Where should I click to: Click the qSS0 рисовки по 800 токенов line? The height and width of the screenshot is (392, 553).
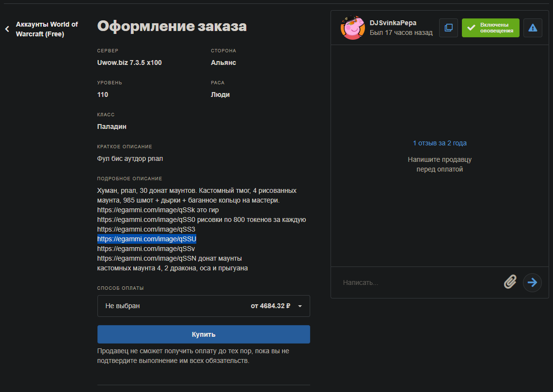click(x=202, y=220)
